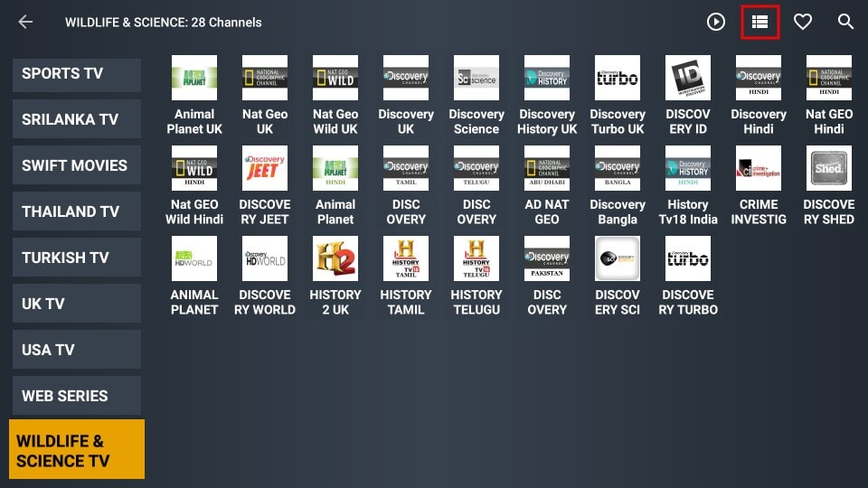Play AD NAT GEO channel
868x488 pixels.
tap(547, 186)
